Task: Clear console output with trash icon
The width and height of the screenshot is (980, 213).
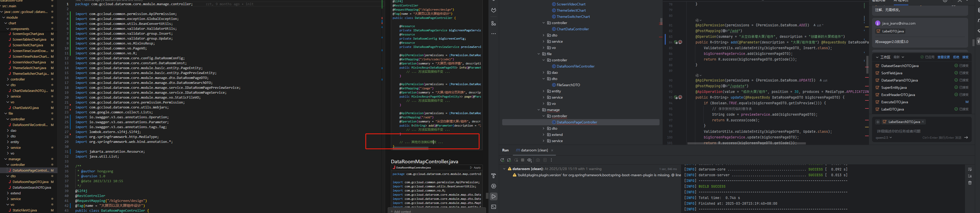Action: [970, 183]
